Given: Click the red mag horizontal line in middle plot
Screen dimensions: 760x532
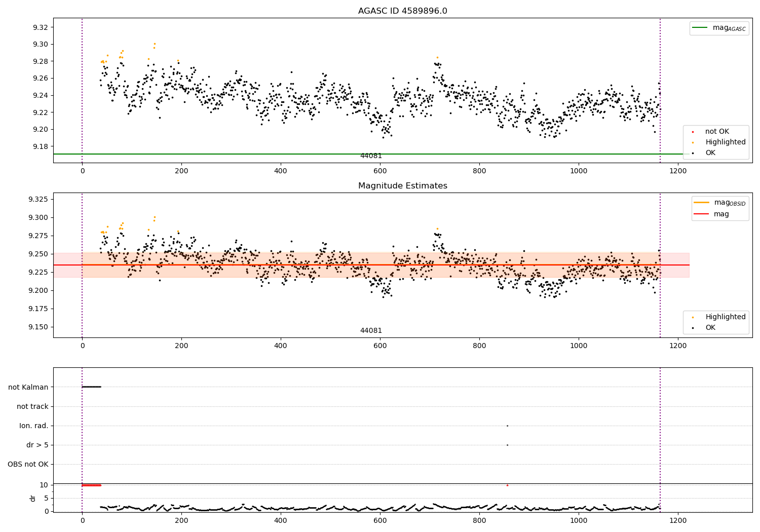Looking at the screenshot, I should click(371, 265).
